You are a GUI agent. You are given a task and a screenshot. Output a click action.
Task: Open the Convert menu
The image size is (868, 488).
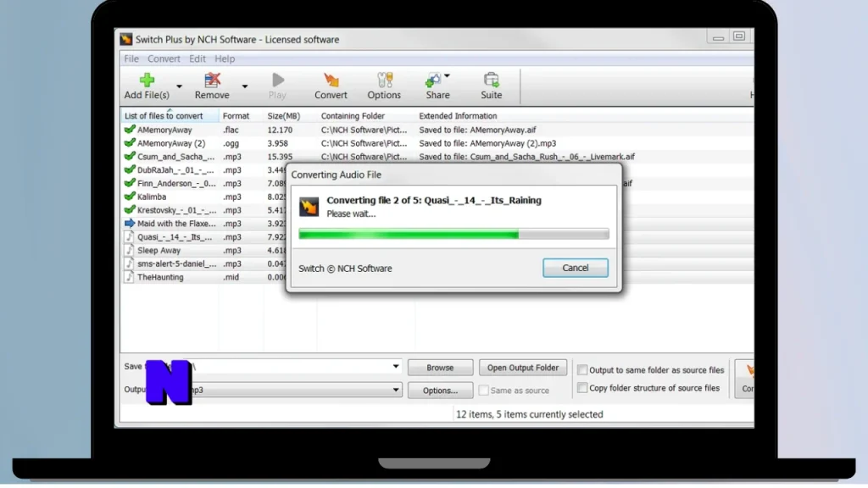point(164,58)
